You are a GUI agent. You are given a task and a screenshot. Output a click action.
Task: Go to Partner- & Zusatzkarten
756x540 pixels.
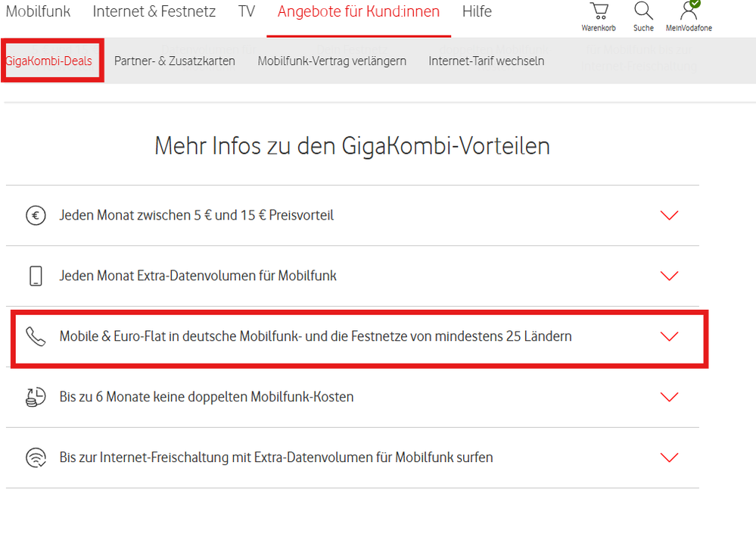point(175,61)
